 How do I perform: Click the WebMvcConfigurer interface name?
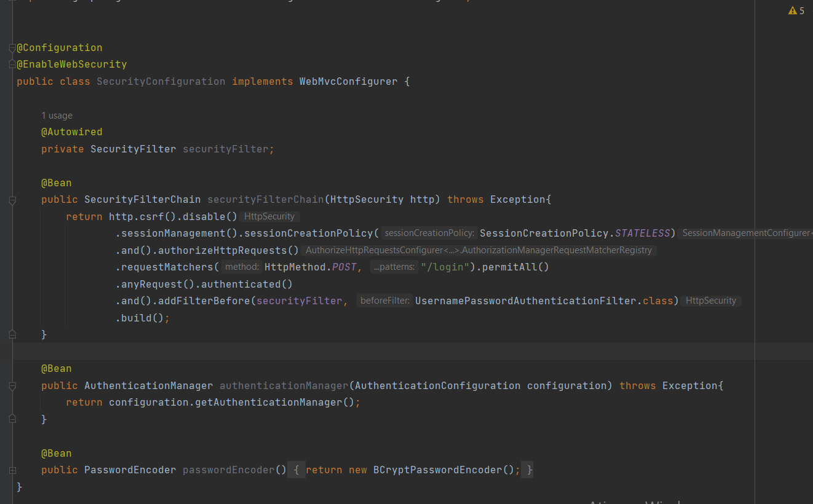[x=349, y=82]
